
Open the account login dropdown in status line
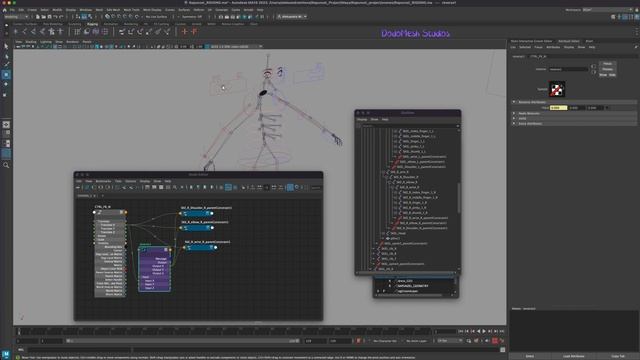click(292, 17)
